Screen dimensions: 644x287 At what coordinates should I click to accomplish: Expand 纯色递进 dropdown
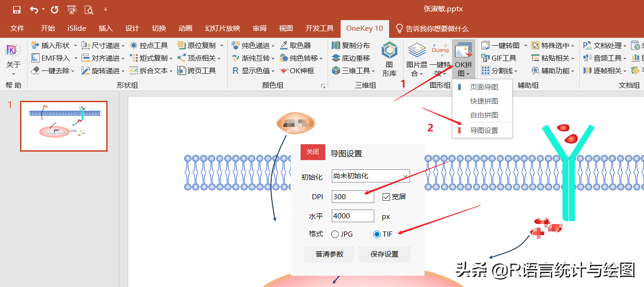(x=272, y=46)
